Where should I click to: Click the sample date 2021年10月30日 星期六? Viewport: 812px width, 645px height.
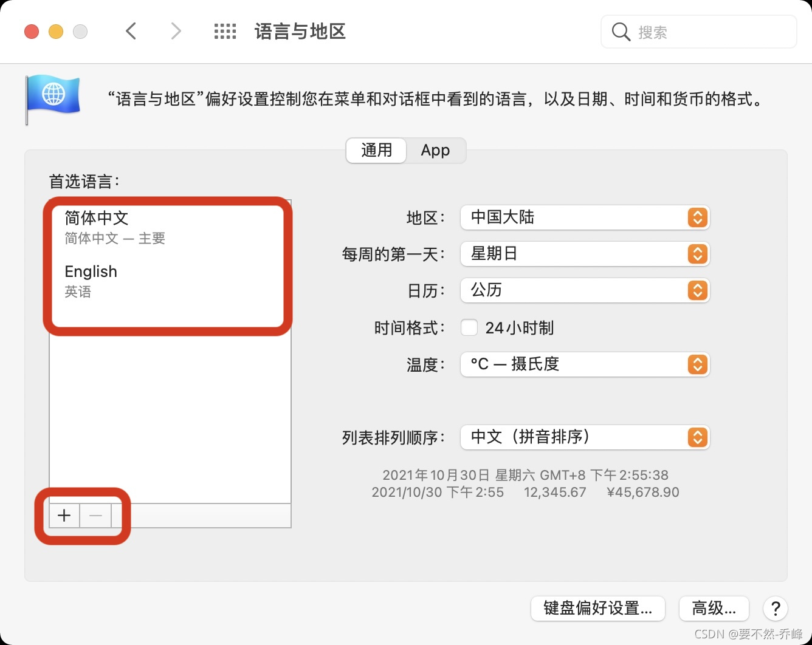458,475
